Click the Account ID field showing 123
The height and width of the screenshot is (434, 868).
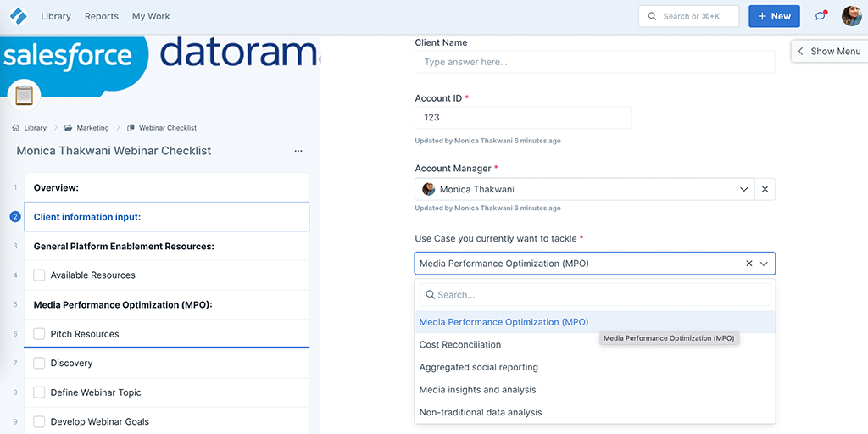522,118
